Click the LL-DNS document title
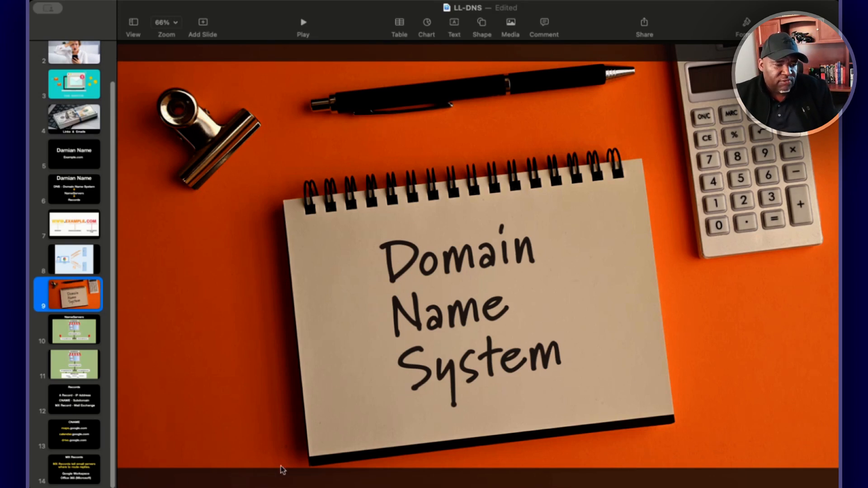Screen dimensions: 868x488 point(467,8)
